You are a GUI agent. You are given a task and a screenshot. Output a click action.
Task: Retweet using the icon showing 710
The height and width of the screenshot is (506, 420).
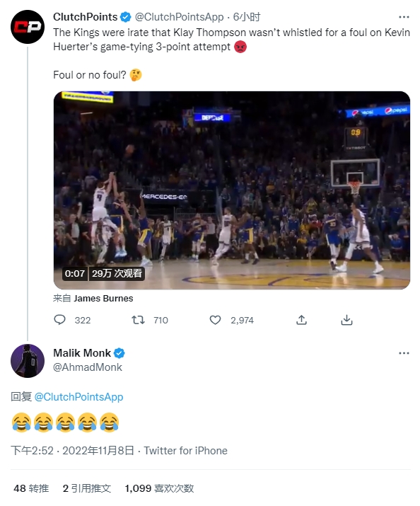pos(139,320)
